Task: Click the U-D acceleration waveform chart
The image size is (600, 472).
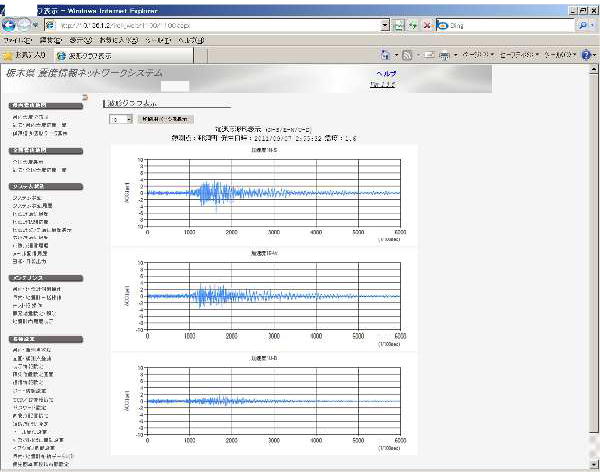Action: click(x=264, y=403)
